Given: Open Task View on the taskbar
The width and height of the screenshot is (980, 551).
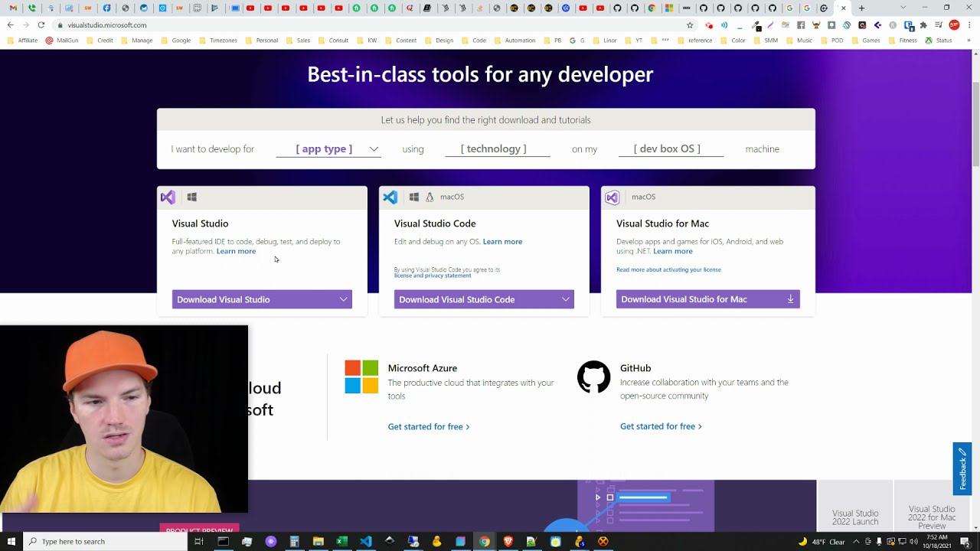Looking at the screenshot, I should (198, 542).
